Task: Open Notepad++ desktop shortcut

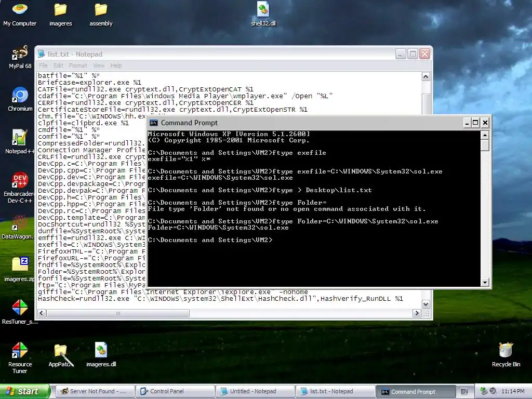Action: point(20,142)
